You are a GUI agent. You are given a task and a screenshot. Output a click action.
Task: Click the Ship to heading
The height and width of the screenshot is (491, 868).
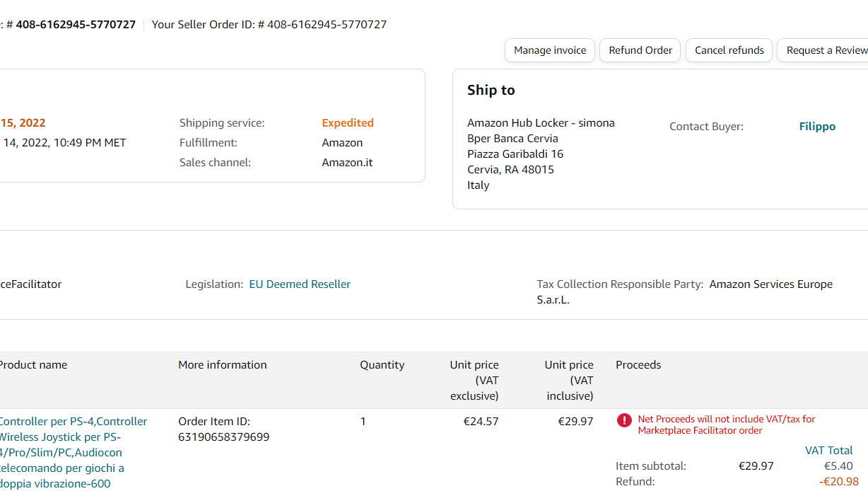pyautogui.click(x=491, y=91)
